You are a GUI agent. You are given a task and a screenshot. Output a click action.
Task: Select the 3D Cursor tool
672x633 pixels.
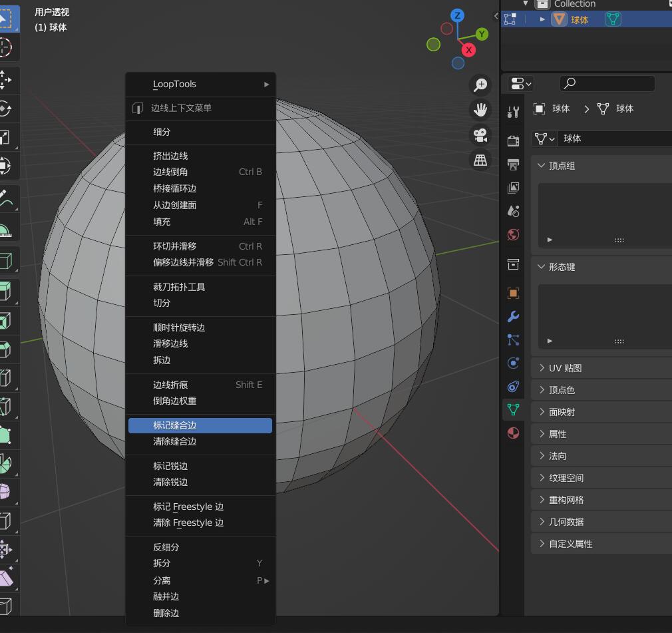click(5, 47)
